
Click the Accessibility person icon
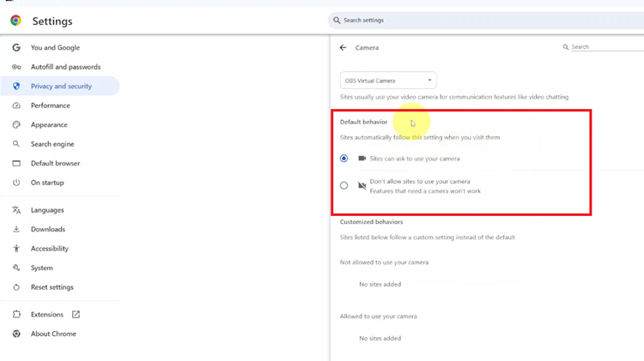point(16,249)
